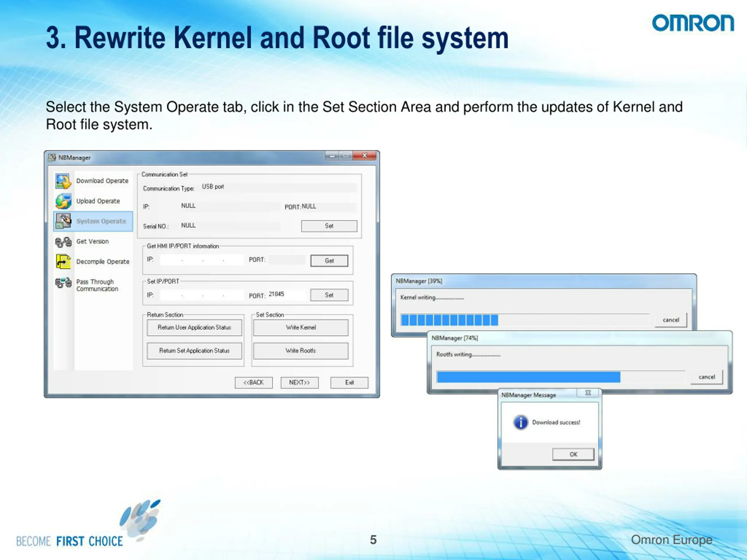Click the Kernel writing status text

point(432,297)
